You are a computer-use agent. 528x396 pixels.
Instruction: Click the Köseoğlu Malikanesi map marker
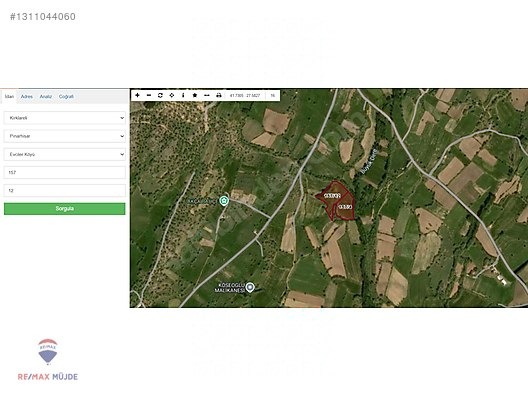point(250,288)
